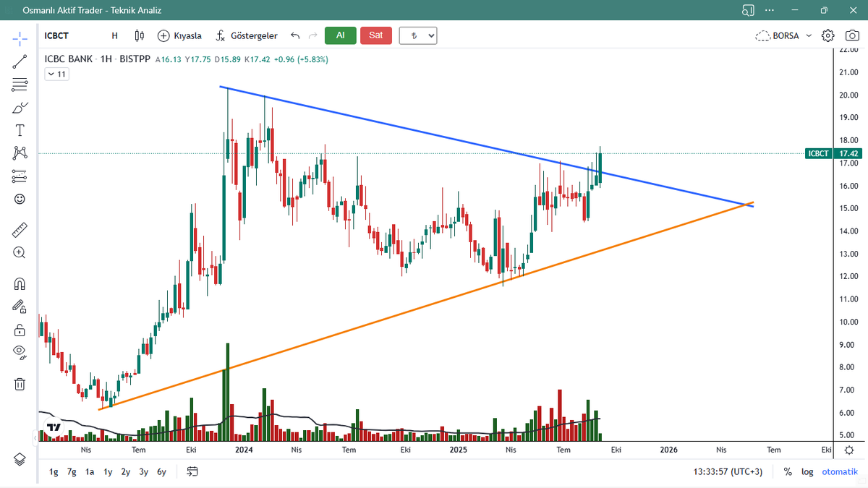Screen dimensions: 868x488
Task: Select the 1y date range
Action: click(108, 471)
